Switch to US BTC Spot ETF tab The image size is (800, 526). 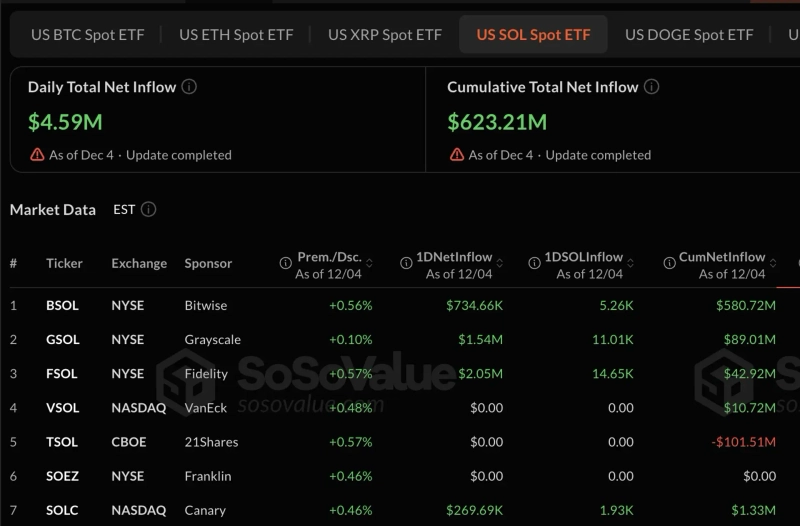[87, 35]
